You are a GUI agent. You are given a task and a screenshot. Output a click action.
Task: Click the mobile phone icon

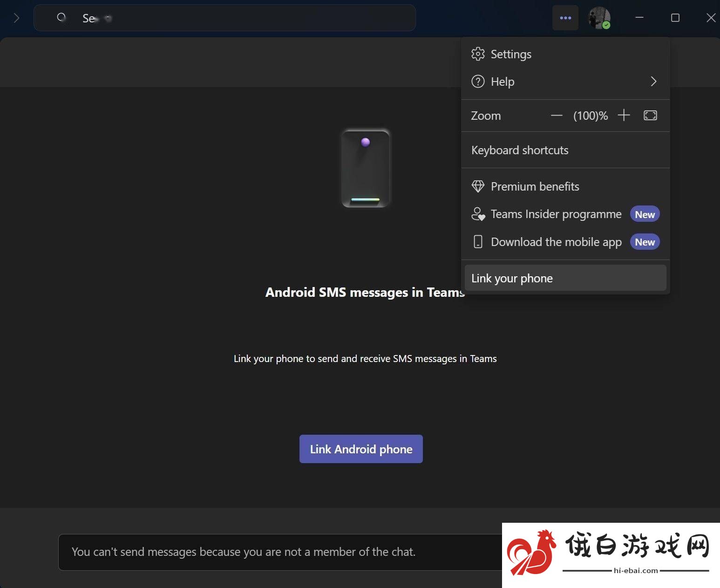pos(478,241)
